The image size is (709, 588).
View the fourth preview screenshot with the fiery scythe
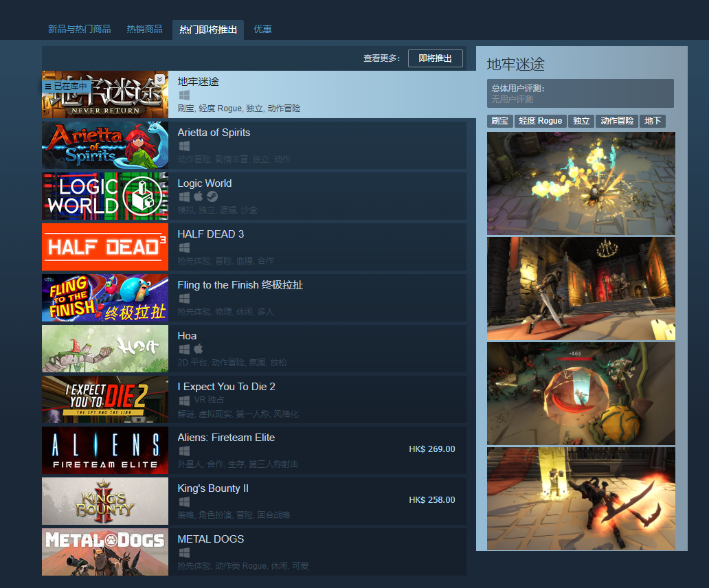coord(581,499)
